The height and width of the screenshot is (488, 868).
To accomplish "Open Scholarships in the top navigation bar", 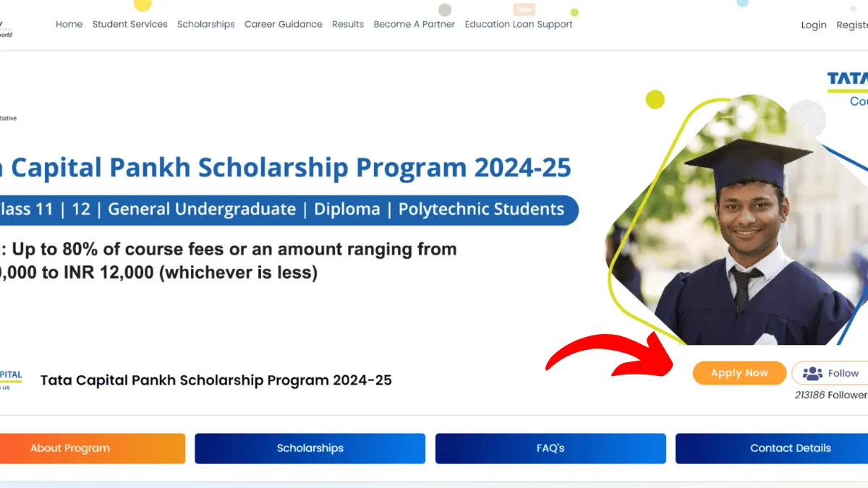I will tap(206, 24).
